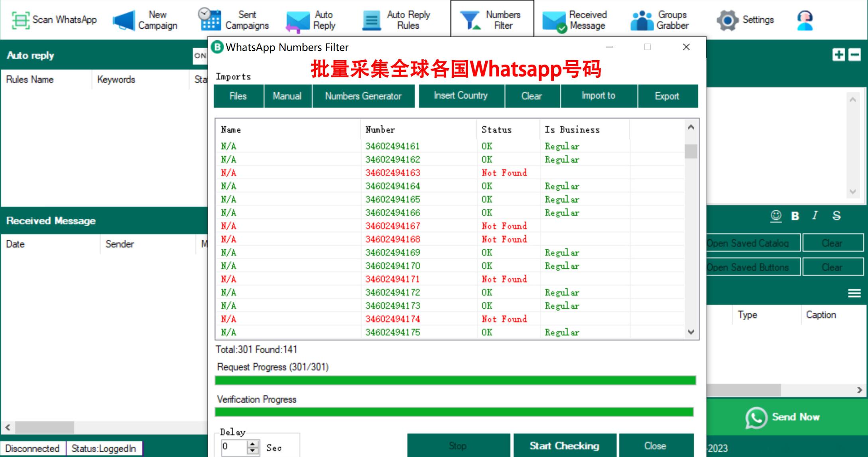Click the Stop button
The width and height of the screenshot is (868, 457).
458,445
